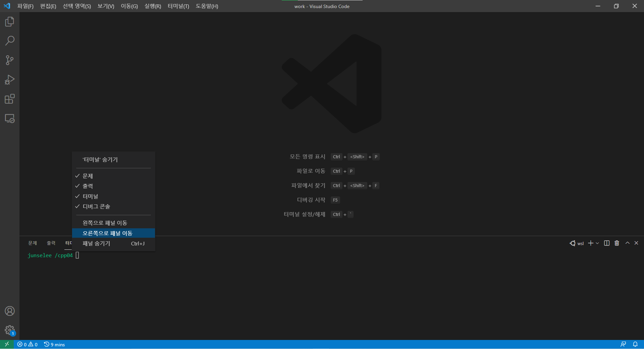This screenshot has height=349, width=644.
Task: Open the 보기(V) menu
Action: [106, 6]
